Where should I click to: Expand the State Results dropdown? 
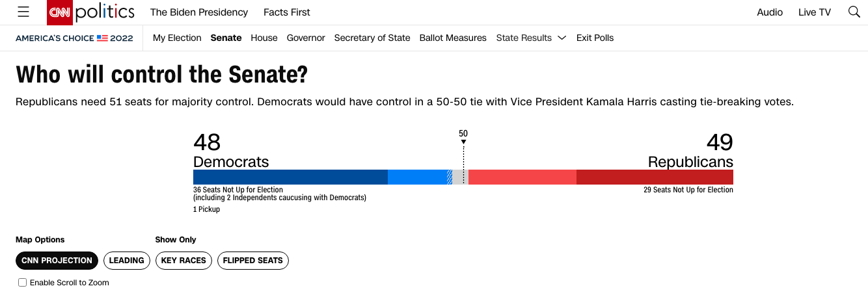coord(531,38)
